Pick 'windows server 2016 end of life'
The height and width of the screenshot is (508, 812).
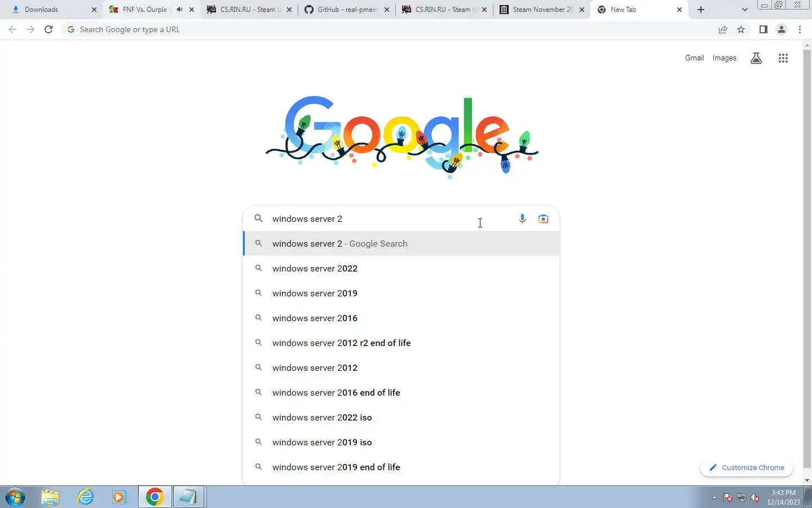tap(401, 393)
